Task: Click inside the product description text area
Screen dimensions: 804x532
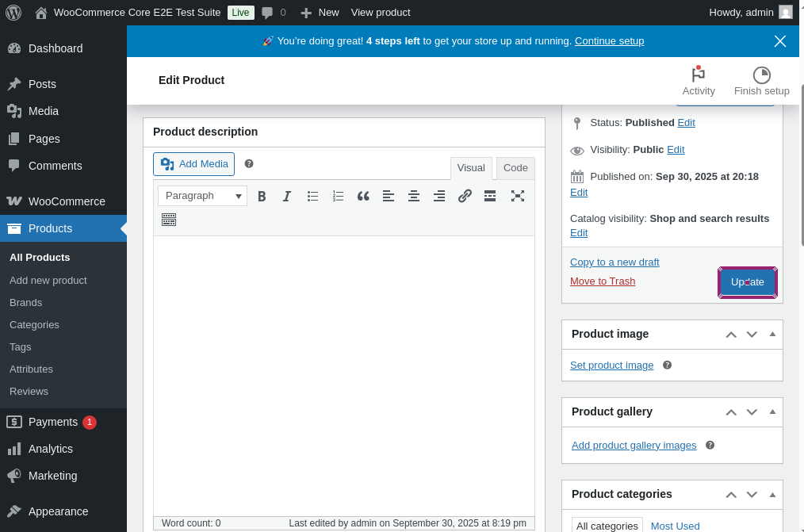Action: (343, 373)
